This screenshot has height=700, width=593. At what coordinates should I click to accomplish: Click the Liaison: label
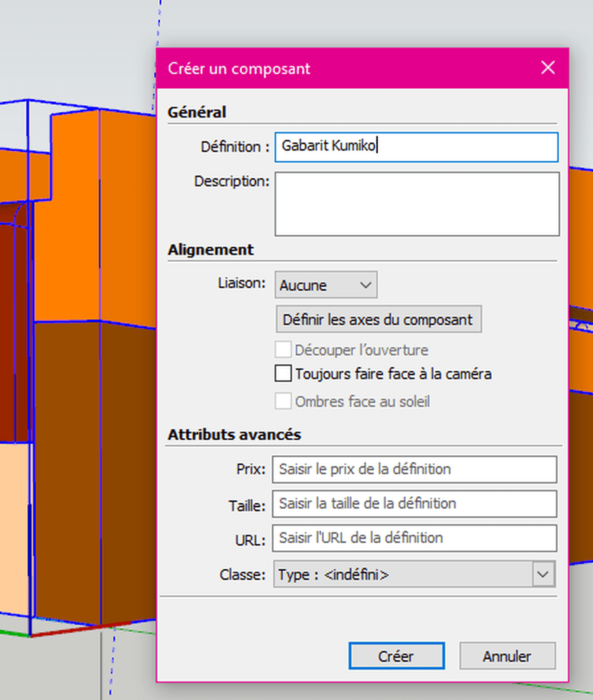point(241,283)
